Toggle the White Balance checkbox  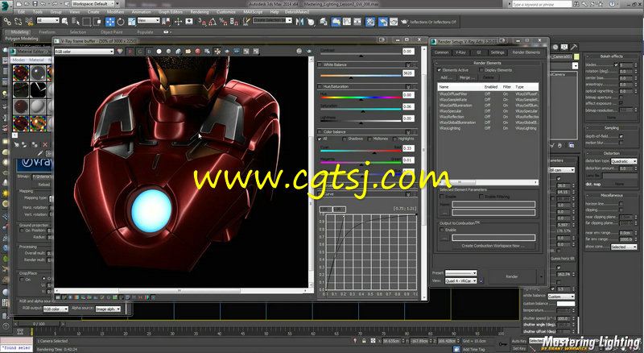tap(320, 64)
